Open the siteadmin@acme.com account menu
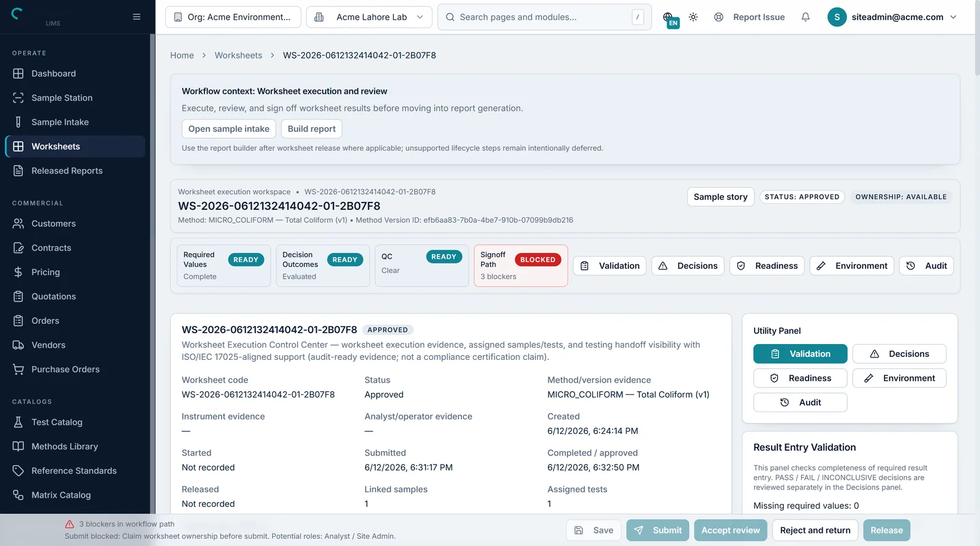The height and width of the screenshot is (546, 980). pyautogui.click(x=892, y=17)
